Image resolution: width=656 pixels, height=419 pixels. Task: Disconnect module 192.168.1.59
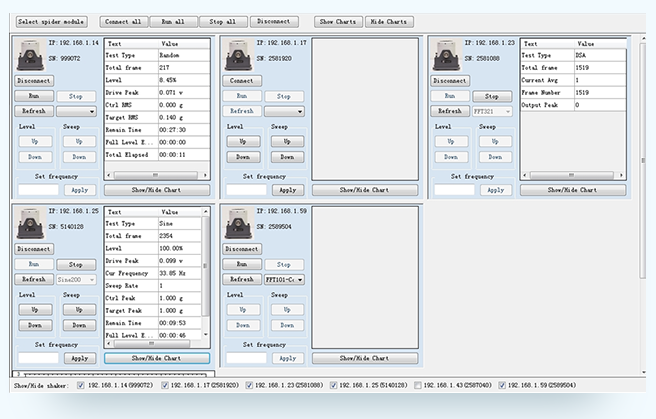click(242, 249)
